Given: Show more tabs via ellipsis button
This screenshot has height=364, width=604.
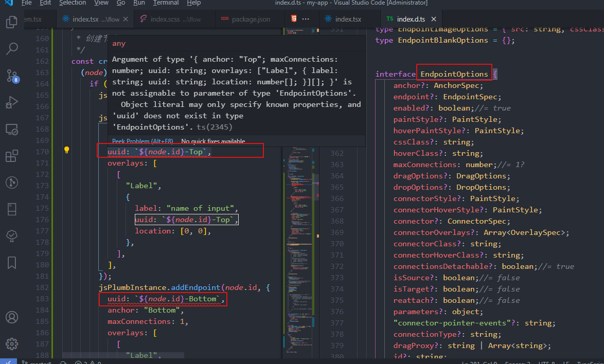Looking at the screenshot, I should [x=306, y=19].
